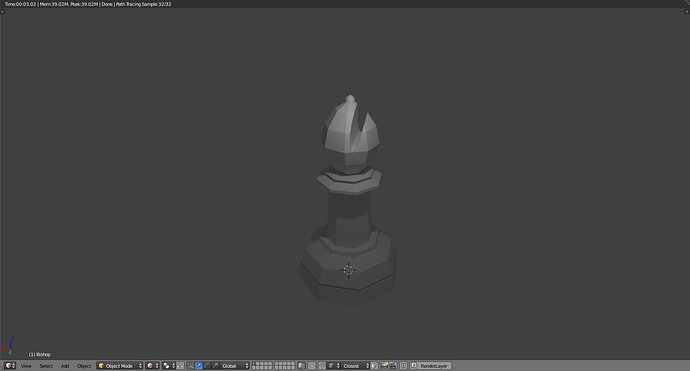Click the 3D cursor on the bishop base
Viewport: 690px width, 371px height.
tap(348, 270)
